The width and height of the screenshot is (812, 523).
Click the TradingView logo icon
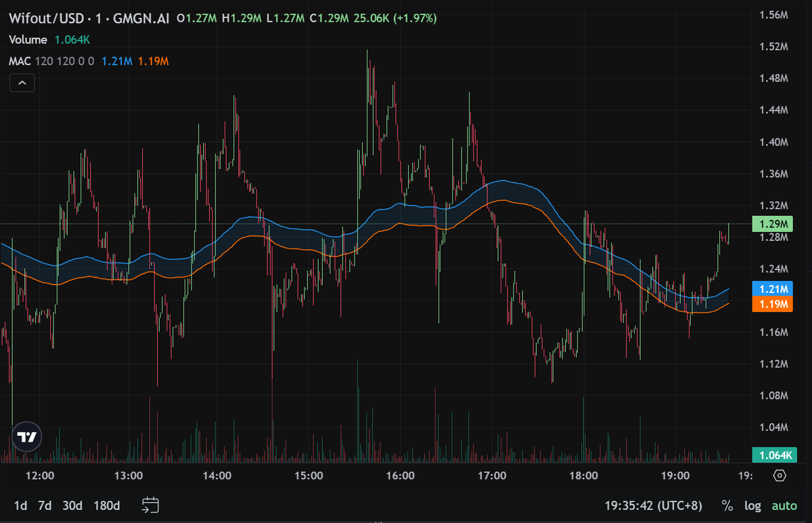[27, 437]
